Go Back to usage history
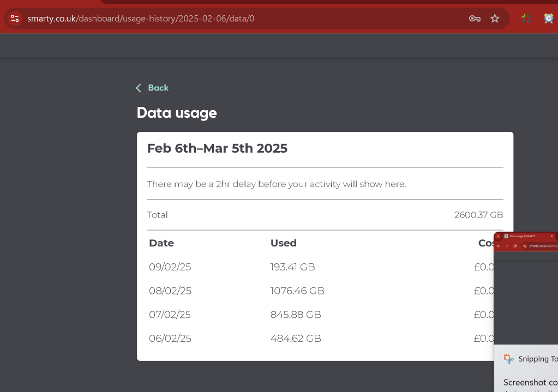The image size is (558, 392). [158, 88]
